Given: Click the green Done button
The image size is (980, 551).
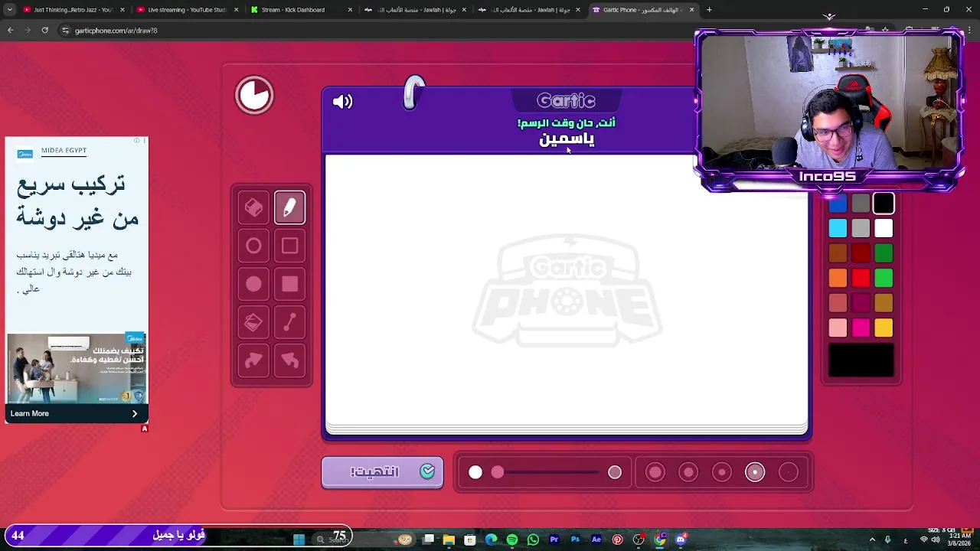Looking at the screenshot, I should coord(382,472).
